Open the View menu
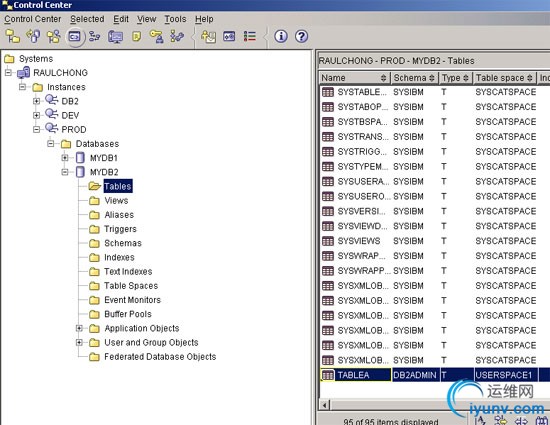This screenshot has height=425, width=550. [x=147, y=19]
